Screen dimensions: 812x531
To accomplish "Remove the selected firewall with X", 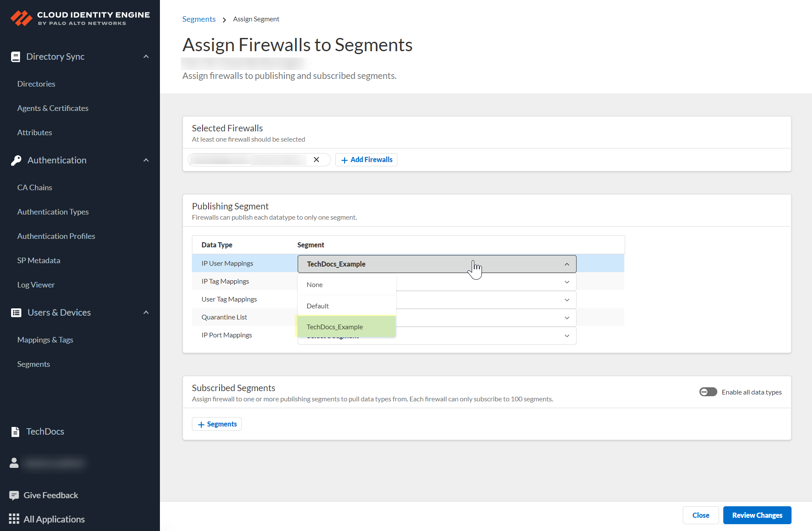I will pyautogui.click(x=316, y=160).
